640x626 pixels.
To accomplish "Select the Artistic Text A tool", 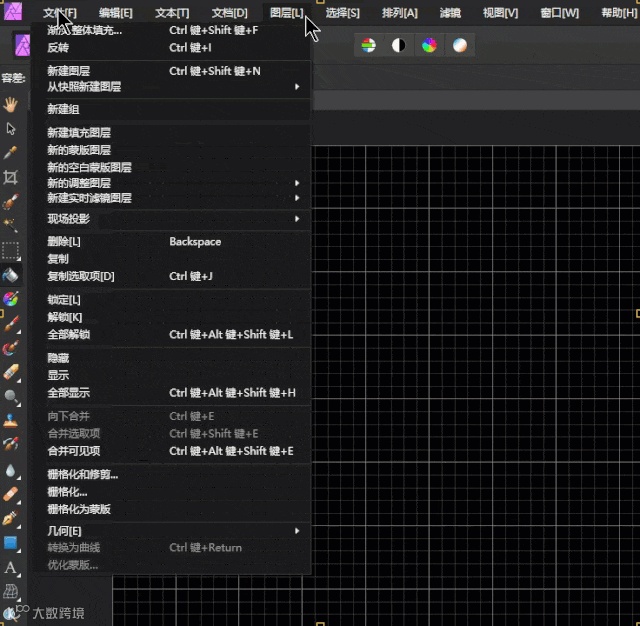I will click(x=10, y=568).
